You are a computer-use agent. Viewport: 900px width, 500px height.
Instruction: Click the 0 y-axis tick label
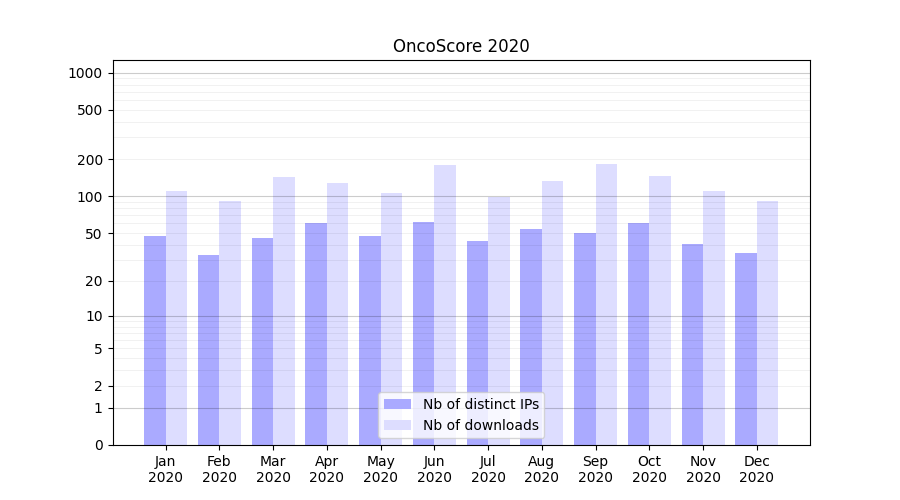coord(98,445)
